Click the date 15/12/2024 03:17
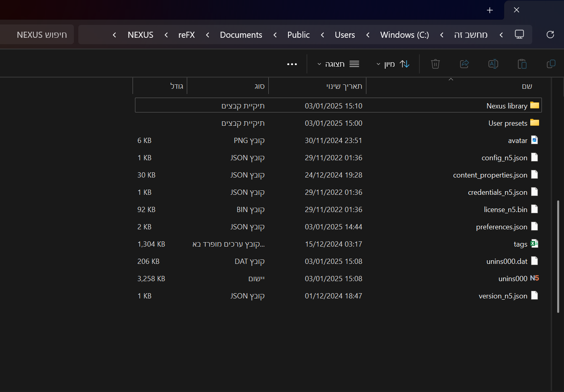564x392 pixels. (333, 244)
